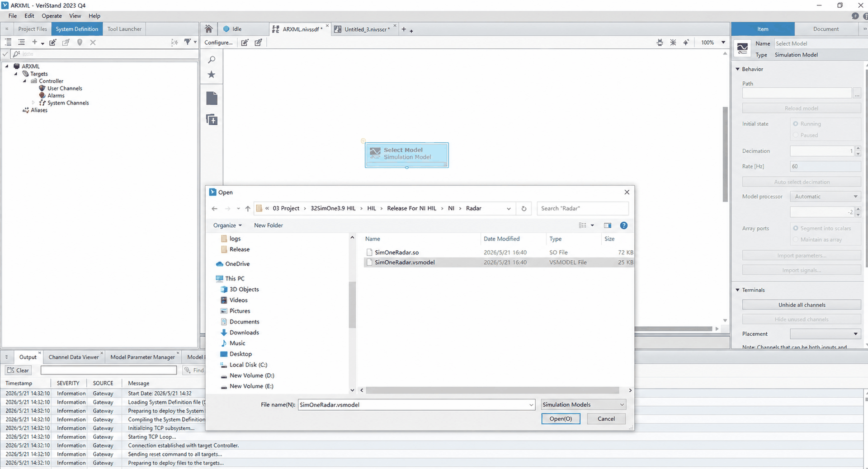Switch to the Project Files tab
868x469 pixels.
[33, 29]
